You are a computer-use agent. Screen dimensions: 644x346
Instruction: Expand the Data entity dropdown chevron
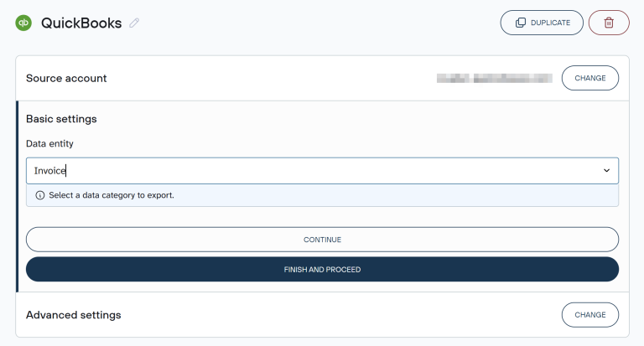pos(606,170)
